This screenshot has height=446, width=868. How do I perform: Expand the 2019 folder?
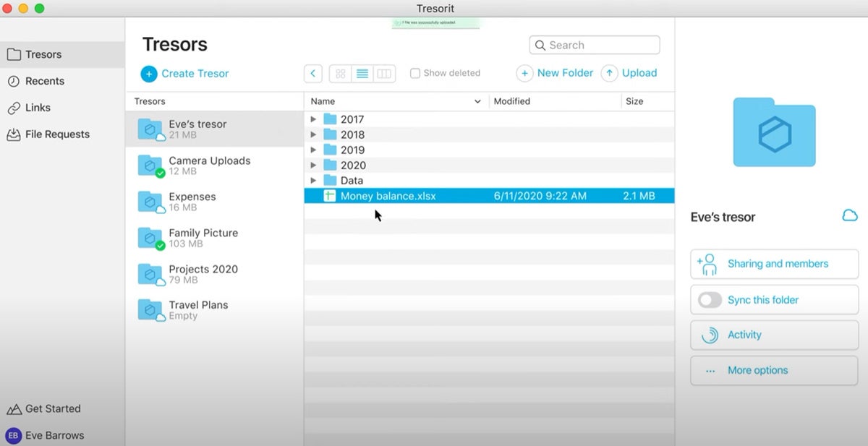313,150
